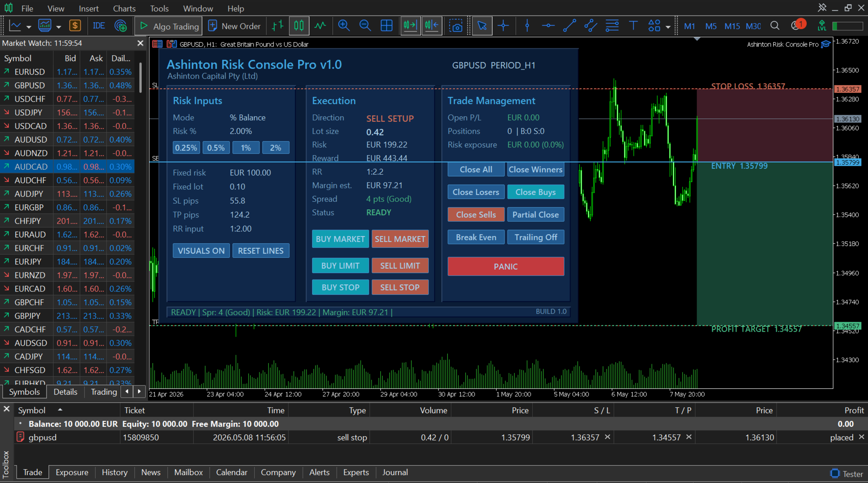Take a chart screenshot with camera icon
868x483 pixels.
pyautogui.click(x=456, y=26)
